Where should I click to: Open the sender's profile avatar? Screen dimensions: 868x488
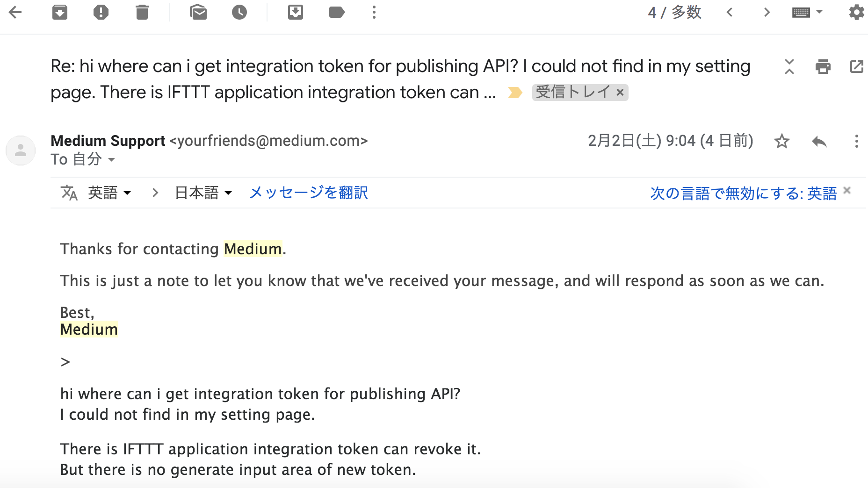(21, 151)
